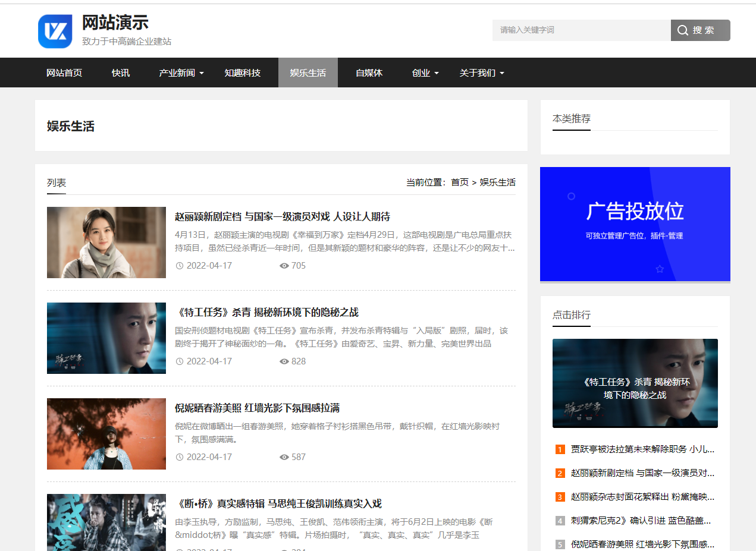Click the 点击排行 panel heading

pos(572,314)
